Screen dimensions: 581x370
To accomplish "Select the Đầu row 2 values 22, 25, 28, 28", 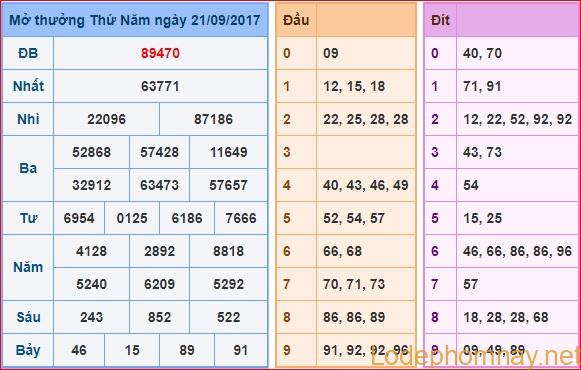I will pyautogui.click(x=366, y=119).
